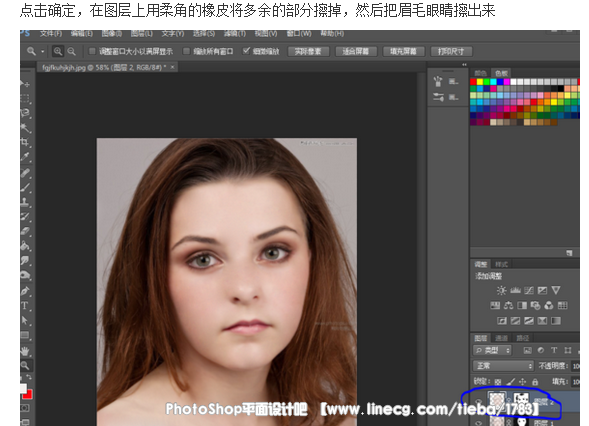Select the Clone Stamp tool
The image size is (589, 426).
coord(25,202)
